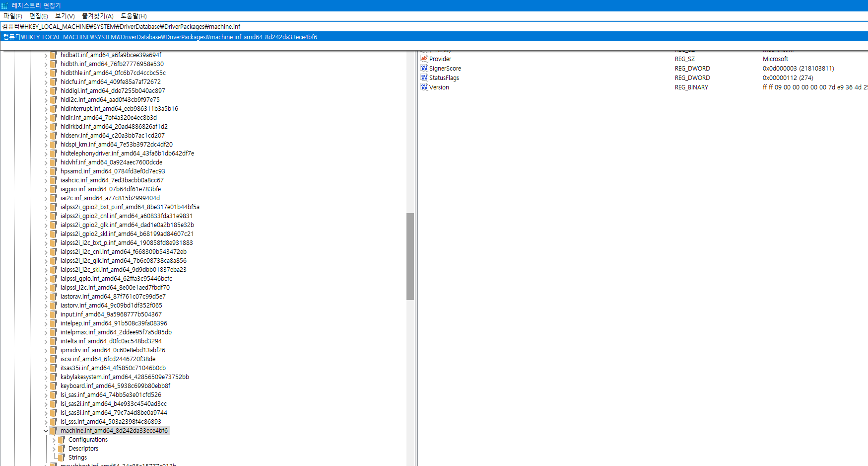Image resolution: width=868 pixels, height=466 pixels.
Task: Click folder icon of hidir.inf_amd64_7bf4a320e4ec8b3d
Action: click(54, 118)
